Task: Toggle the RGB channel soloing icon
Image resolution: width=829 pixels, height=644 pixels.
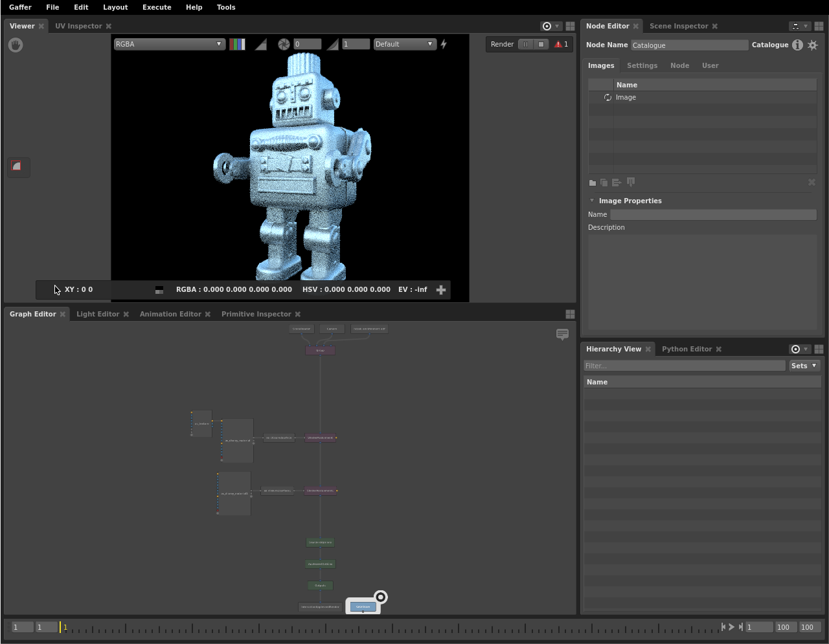Action: tap(237, 44)
